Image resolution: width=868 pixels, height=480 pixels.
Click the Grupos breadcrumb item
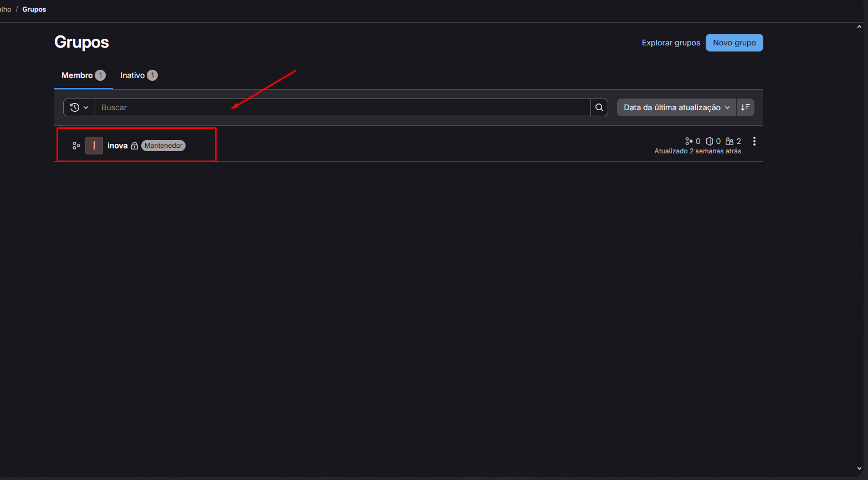(x=34, y=9)
